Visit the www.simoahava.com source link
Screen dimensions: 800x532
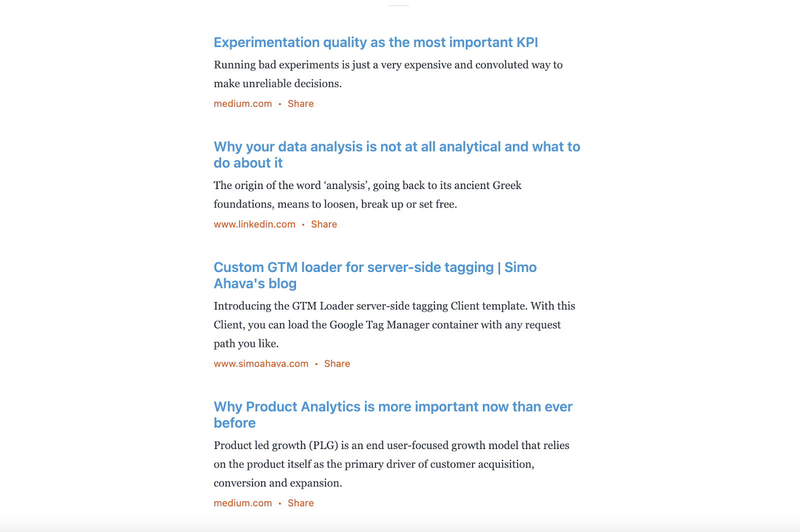click(x=261, y=363)
